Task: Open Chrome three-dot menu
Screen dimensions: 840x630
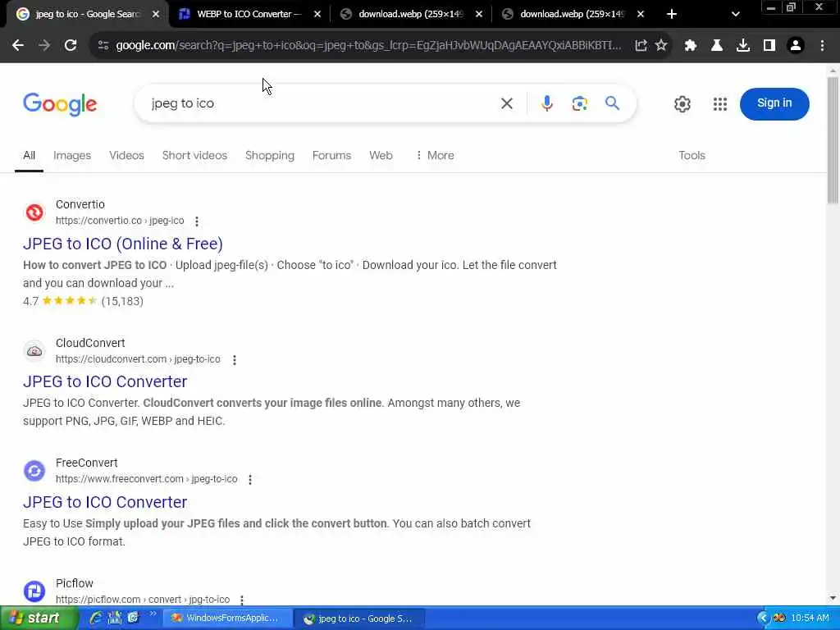Action: click(822, 46)
